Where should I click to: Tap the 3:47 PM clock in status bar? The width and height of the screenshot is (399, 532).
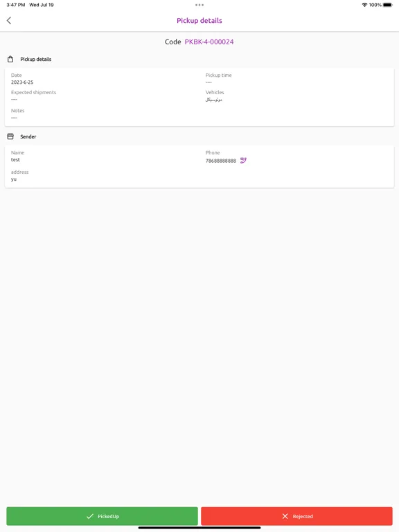16,5
